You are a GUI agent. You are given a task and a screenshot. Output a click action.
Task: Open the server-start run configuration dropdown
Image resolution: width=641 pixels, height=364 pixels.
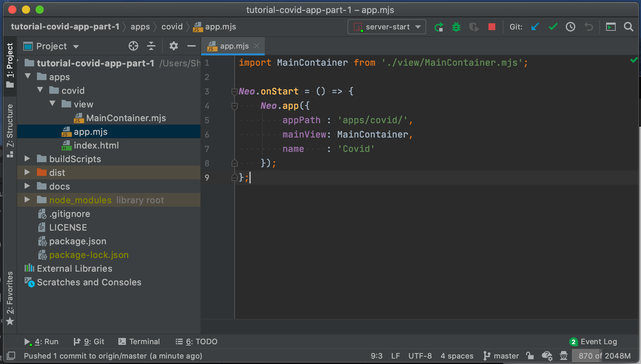pyautogui.click(x=386, y=27)
